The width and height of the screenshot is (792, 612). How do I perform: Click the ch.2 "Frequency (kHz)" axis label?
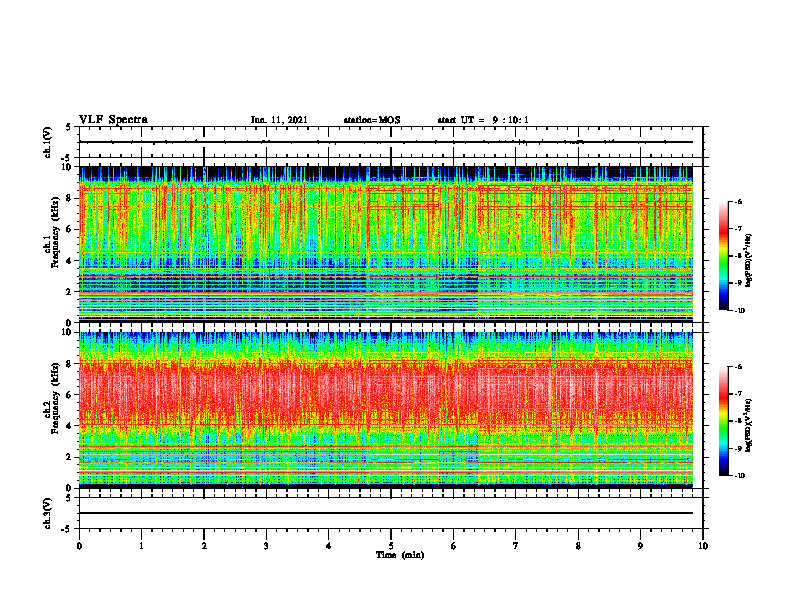point(55,398)
